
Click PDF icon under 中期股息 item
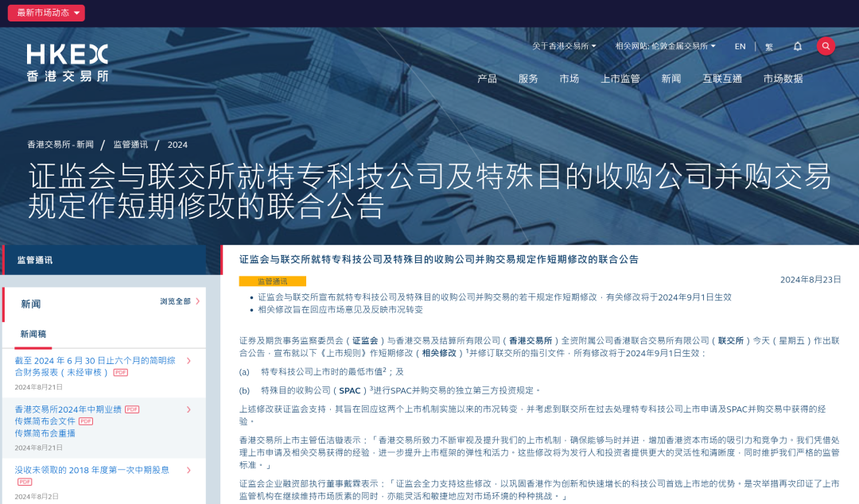pyautogui.click(x=25, y=482)
